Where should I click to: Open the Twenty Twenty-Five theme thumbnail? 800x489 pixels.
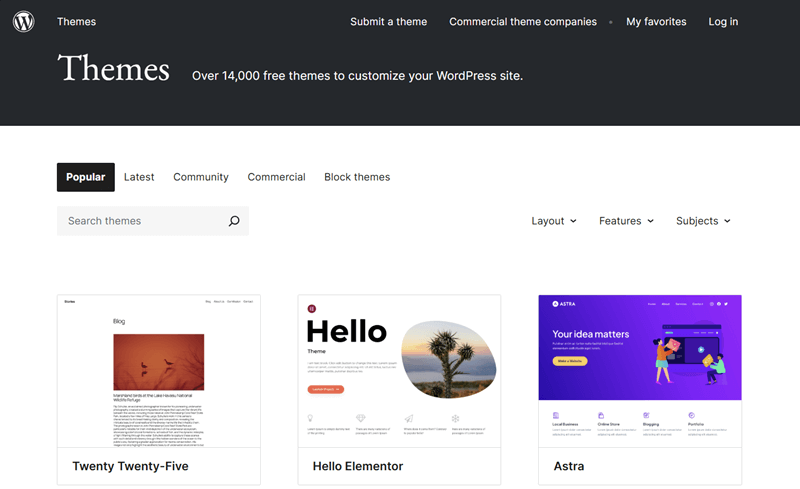point(159,371)
